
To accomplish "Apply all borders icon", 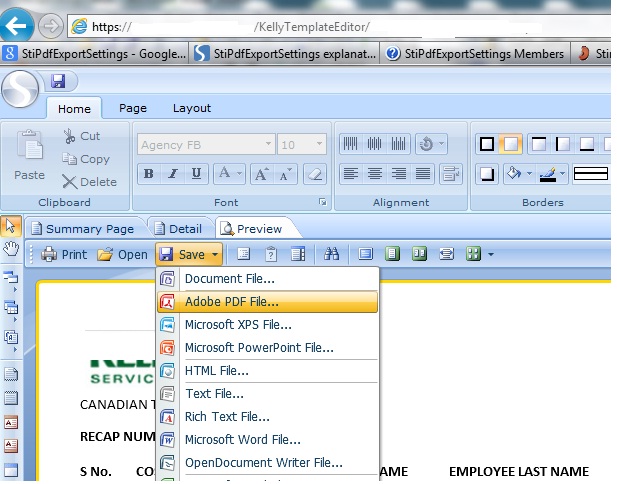I will pos(487,144).
